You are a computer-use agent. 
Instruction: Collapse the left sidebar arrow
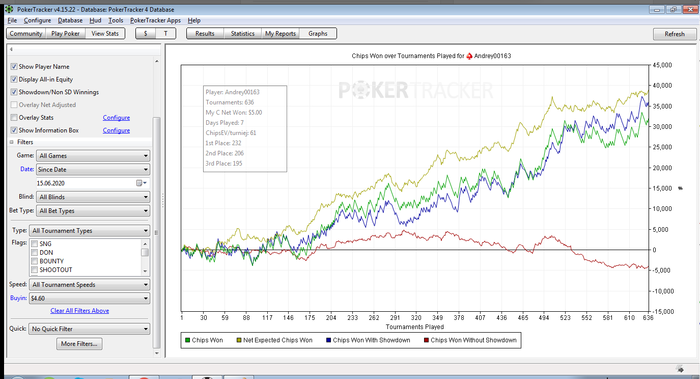click(x=11, y=50)
